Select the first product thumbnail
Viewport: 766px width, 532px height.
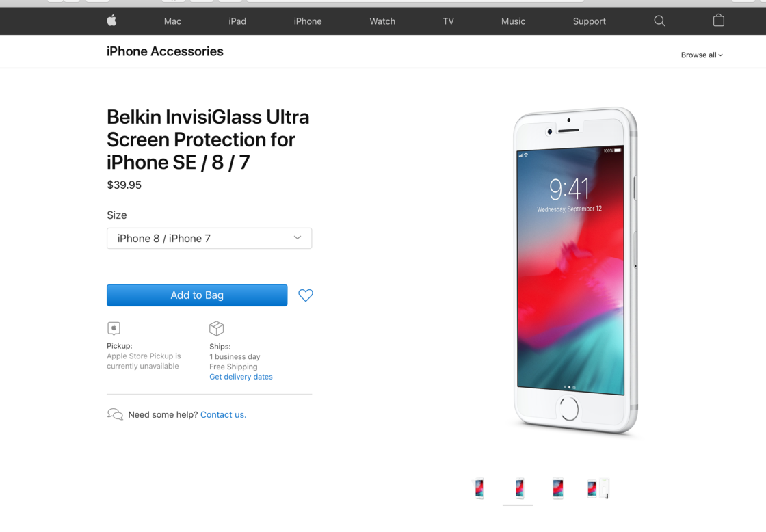tap(479, 488)
